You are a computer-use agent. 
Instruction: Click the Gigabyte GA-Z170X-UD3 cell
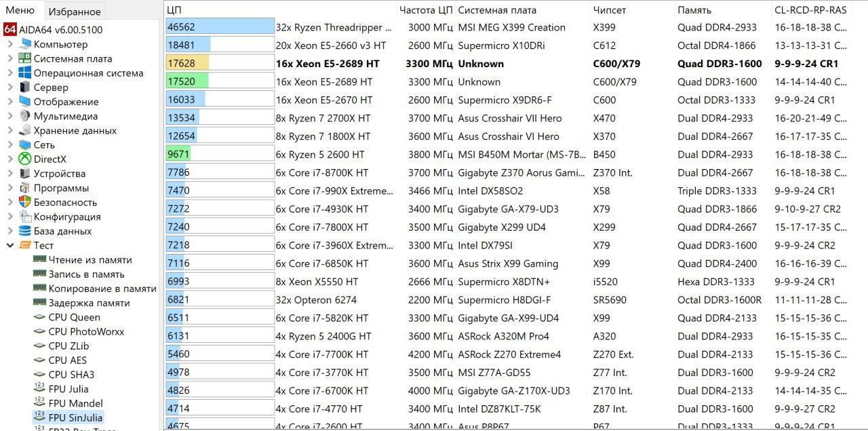514,391
